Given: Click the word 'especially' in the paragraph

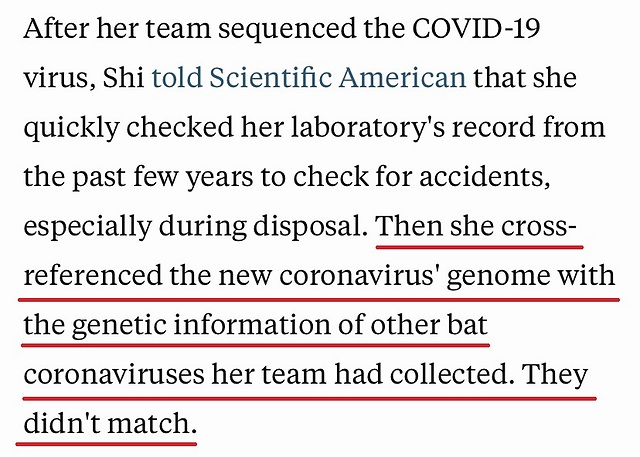Looking at the screenshot, I should [87, 227].
